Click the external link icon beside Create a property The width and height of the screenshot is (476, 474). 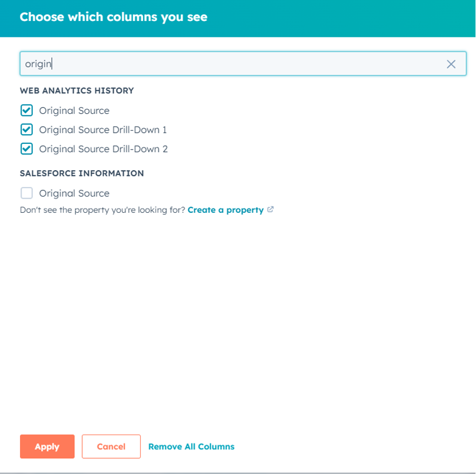coord(271,210)
